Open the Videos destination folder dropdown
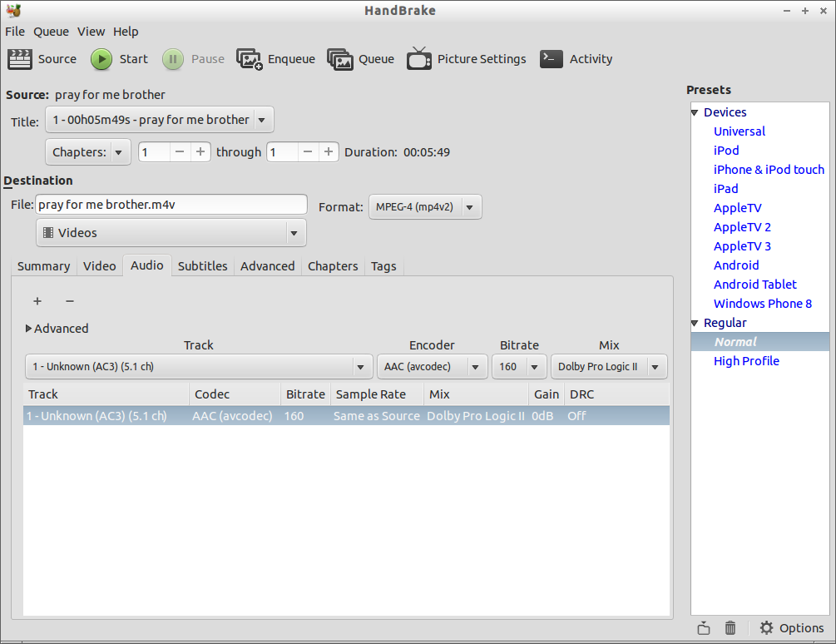Image resolution: width=836 pixels, height=644 pixels. click(171, 233)
